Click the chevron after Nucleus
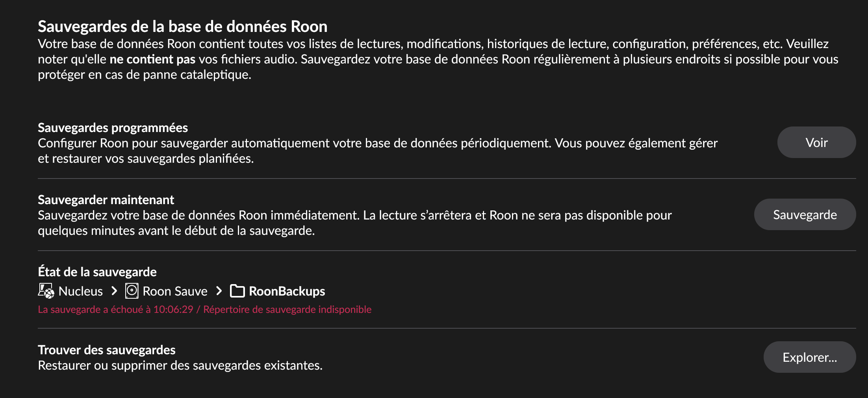This screenshot has width=868, height=398. pos(114,291)
